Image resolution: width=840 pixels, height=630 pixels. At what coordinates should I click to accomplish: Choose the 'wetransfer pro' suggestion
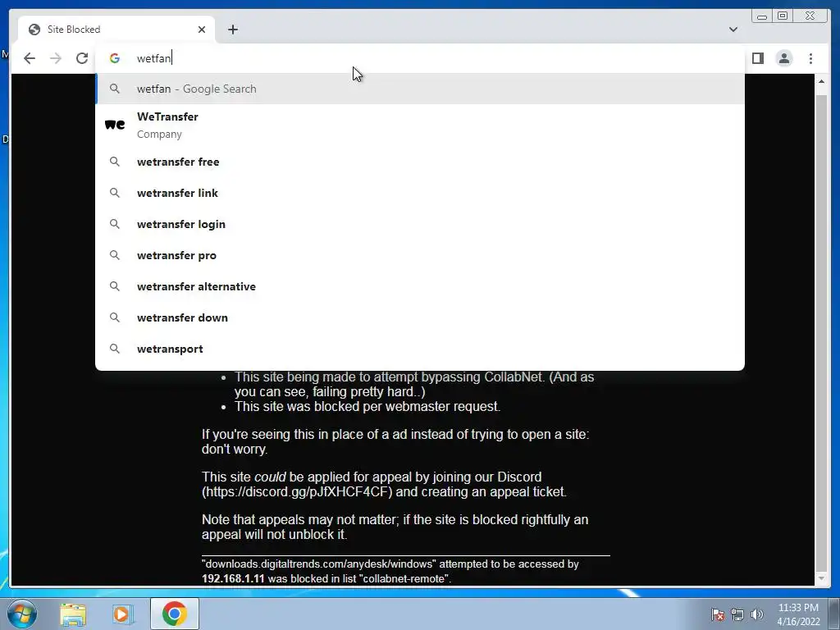pos(420,255)
